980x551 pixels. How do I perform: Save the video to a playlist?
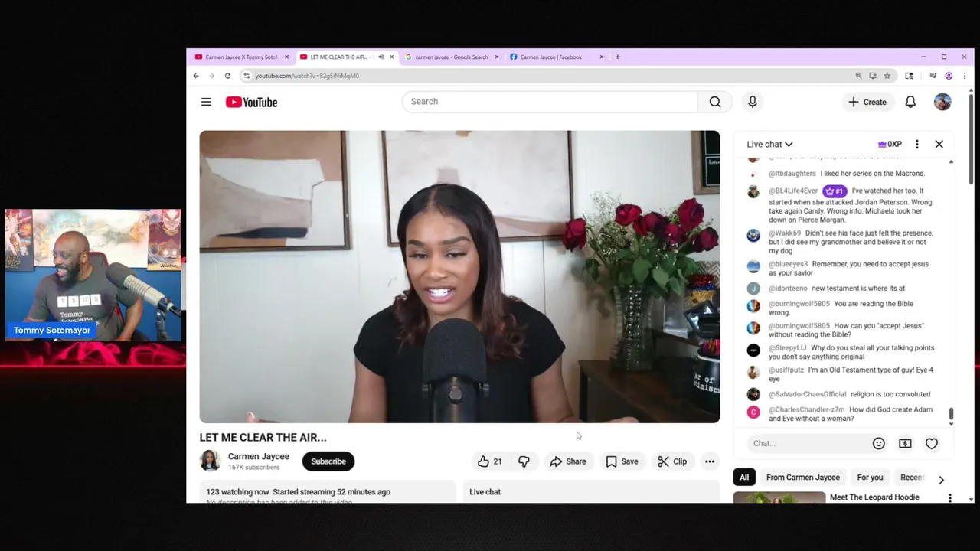(x=622, y=461)
